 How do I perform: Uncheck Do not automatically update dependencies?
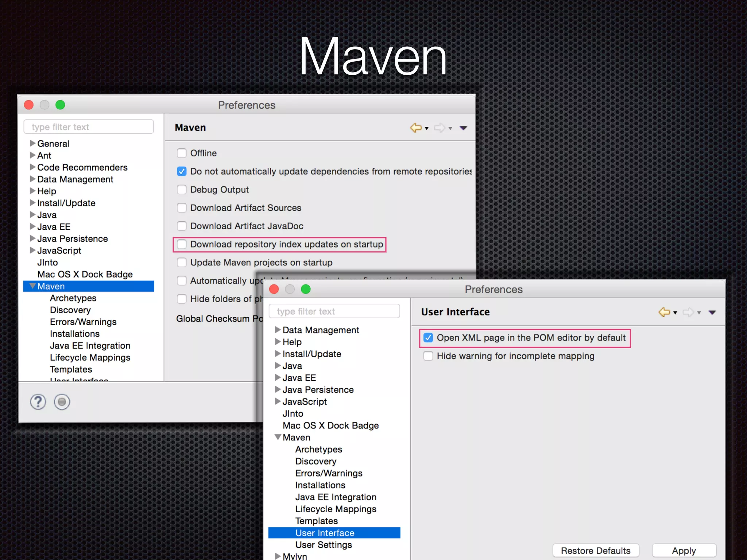click(182, 171)
